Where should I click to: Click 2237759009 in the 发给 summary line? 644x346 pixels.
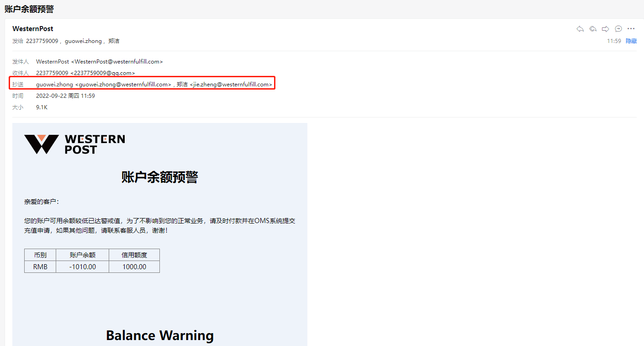[x=42, y=41]
